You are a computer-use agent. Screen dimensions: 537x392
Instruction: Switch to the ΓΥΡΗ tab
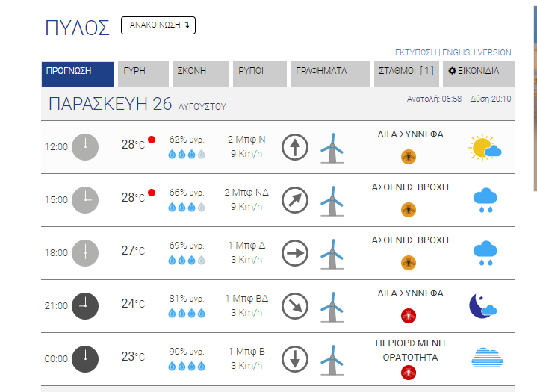pyautogui.click(x=143, y=74)
